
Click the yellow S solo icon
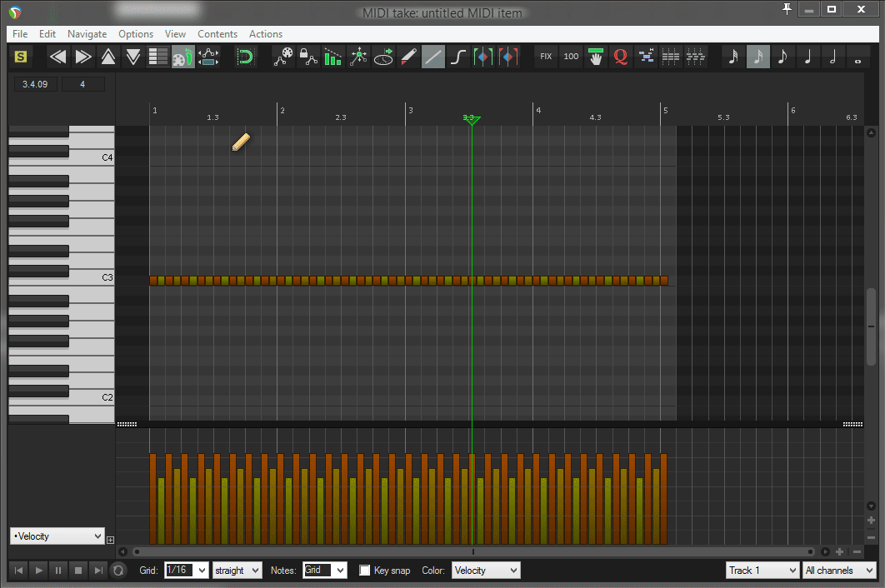click(x=21, y=57)
